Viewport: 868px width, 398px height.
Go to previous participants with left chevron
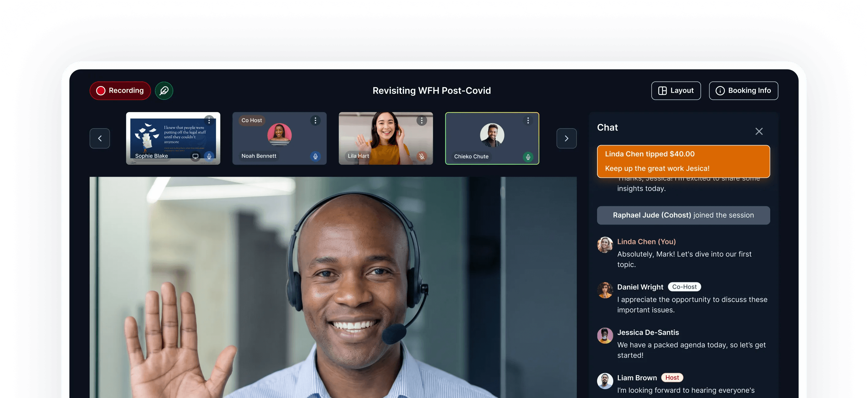coord(100,138)
